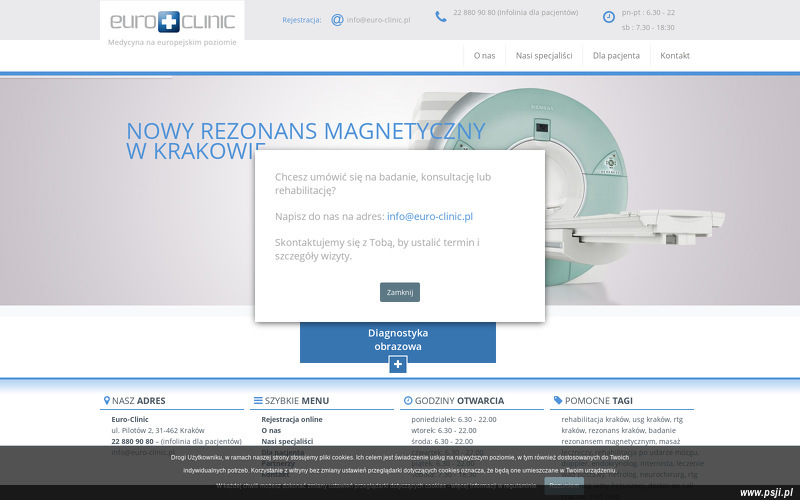Click poniedziałek: 6.30 - 22.00 hours row
Screen dimensions: 800x500
454,419
